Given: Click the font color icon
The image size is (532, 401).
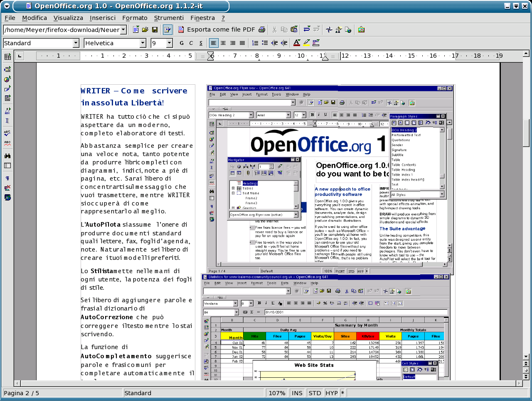Looking at the screenshot, I should [297, 43].
